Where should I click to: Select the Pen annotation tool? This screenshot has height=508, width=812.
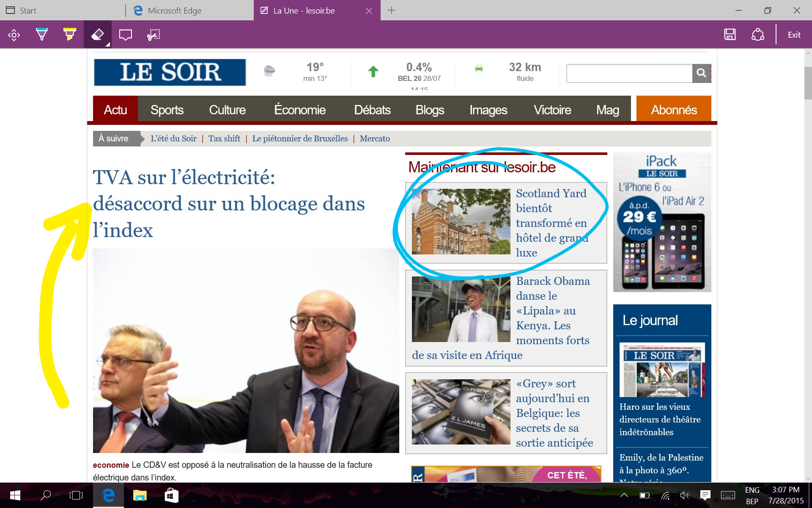point(41,35)
